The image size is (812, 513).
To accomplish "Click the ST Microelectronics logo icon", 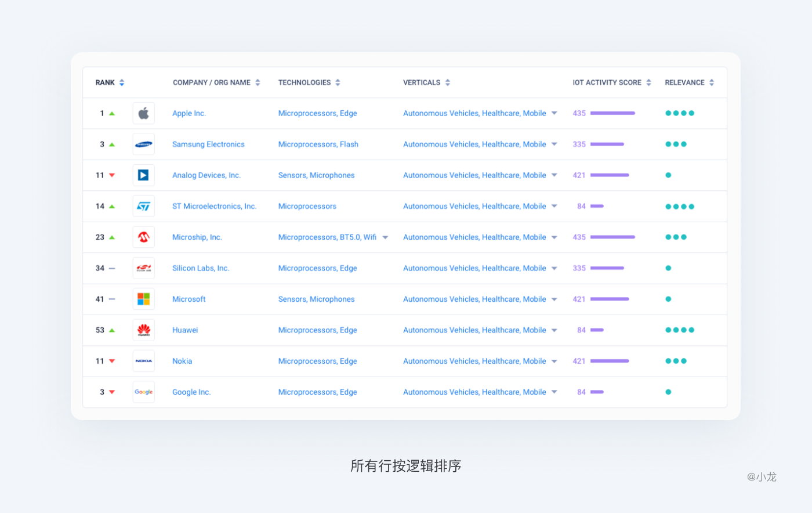I will click(x=143, y=206).
